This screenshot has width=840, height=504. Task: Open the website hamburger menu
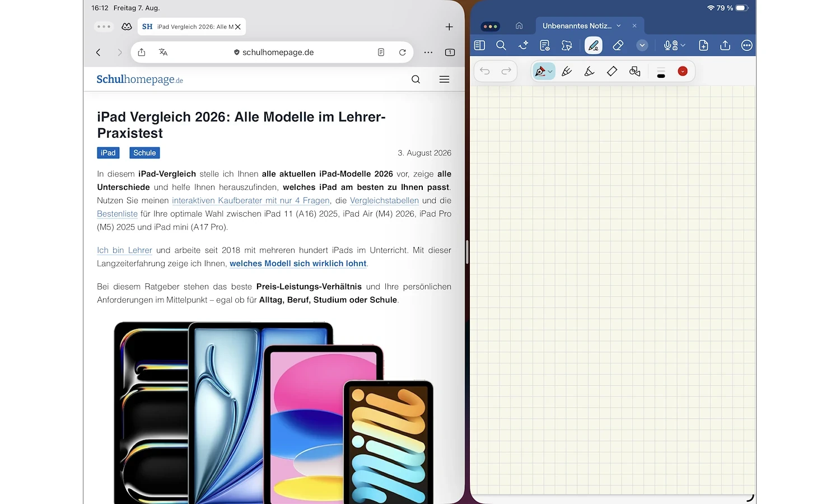[x=444, y=80]
